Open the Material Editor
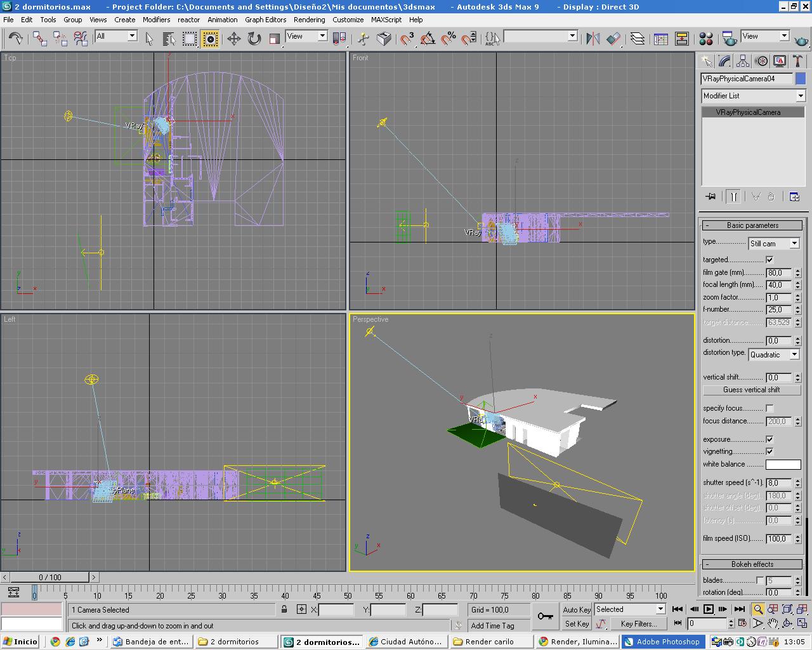The image size is (812, 650). pyautogui.click(x=706, y=39)
